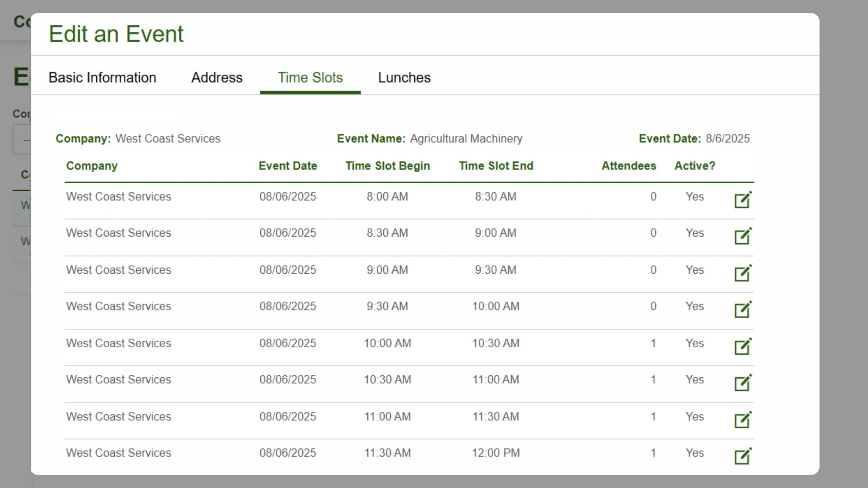Click the 08/06/2025 date in the 9:30 AM row
Screen dimensions: 868x488
288,306
